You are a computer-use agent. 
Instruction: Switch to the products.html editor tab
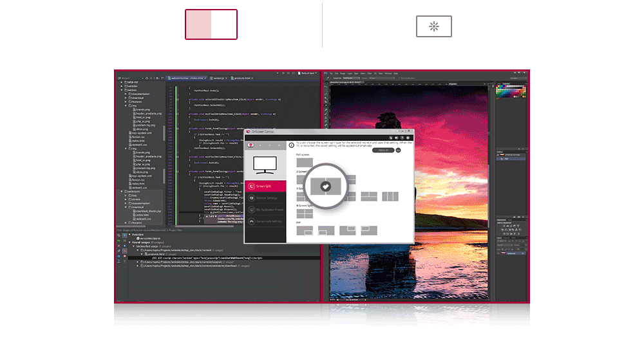[x=242, y=78]
